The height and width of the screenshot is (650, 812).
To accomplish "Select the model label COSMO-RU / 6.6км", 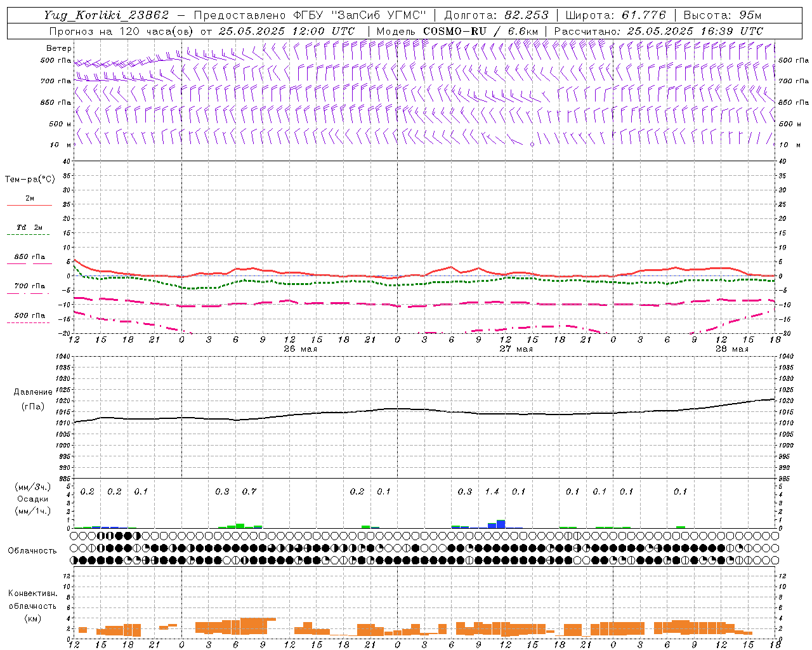I will pos(481,31).
